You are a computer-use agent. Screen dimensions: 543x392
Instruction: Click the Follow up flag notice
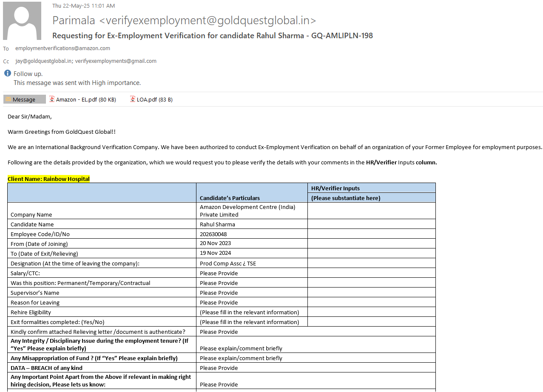tap(28, 74)
